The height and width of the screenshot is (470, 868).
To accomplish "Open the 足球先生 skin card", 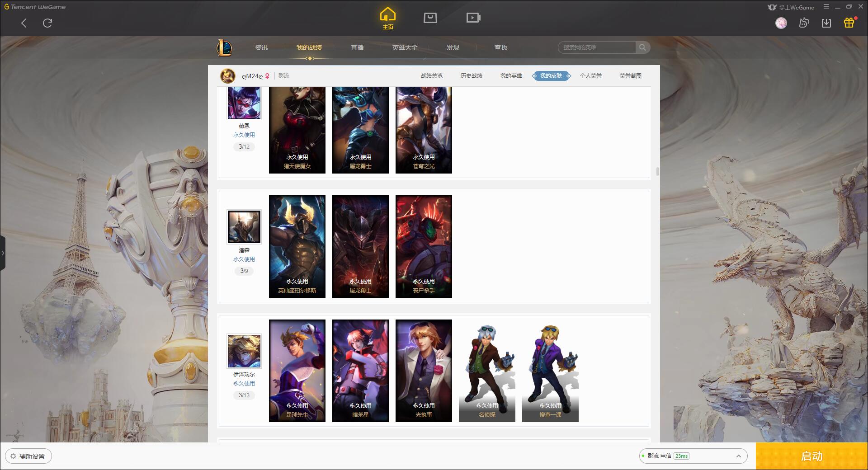I will [x=297, y=371].
